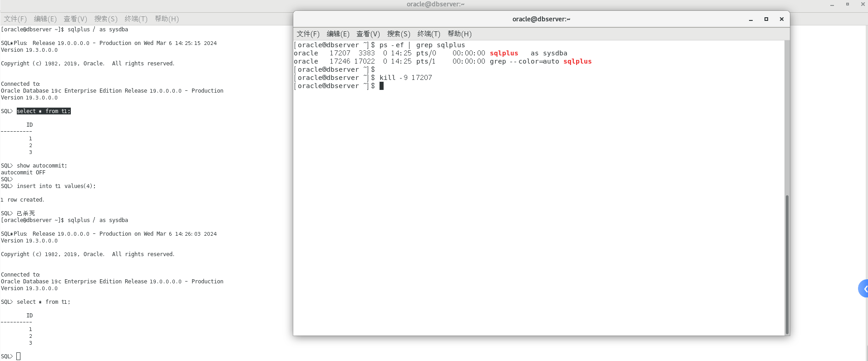Open the 帮助(H) menu in the front terminal

pyautogui.click(x=459, y=34)
